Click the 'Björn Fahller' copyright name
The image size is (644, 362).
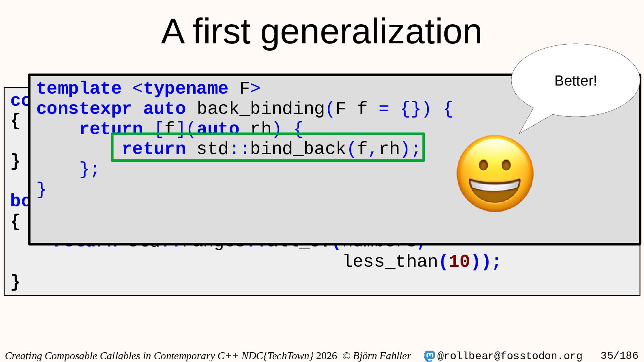(382, 356)
